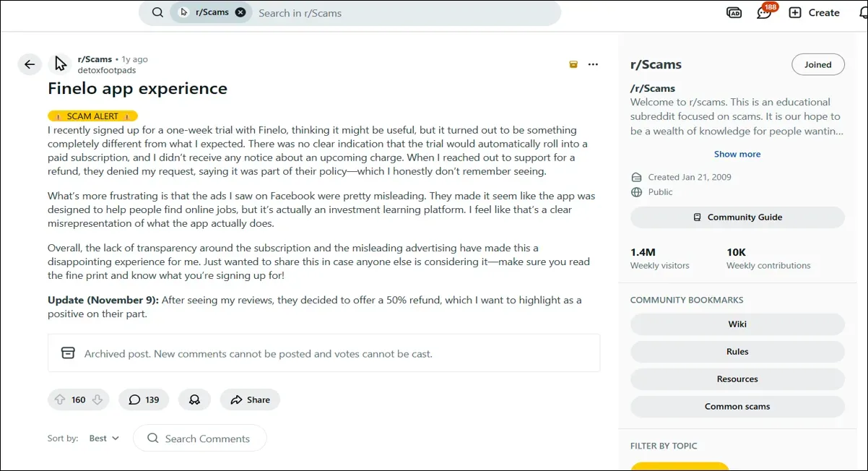Click the Create button
The height and width of the screenshot is (471, 868).
coord(814,12)
